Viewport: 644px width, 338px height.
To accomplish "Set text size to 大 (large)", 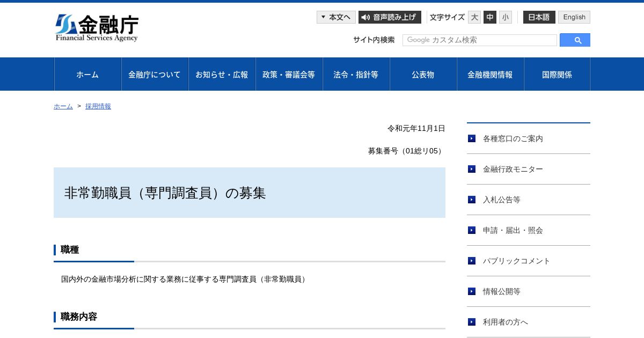I will pos(474,17).
